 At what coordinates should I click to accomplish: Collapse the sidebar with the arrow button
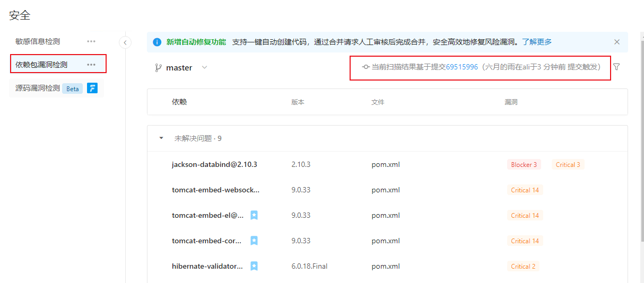click(x=125, y=42)
